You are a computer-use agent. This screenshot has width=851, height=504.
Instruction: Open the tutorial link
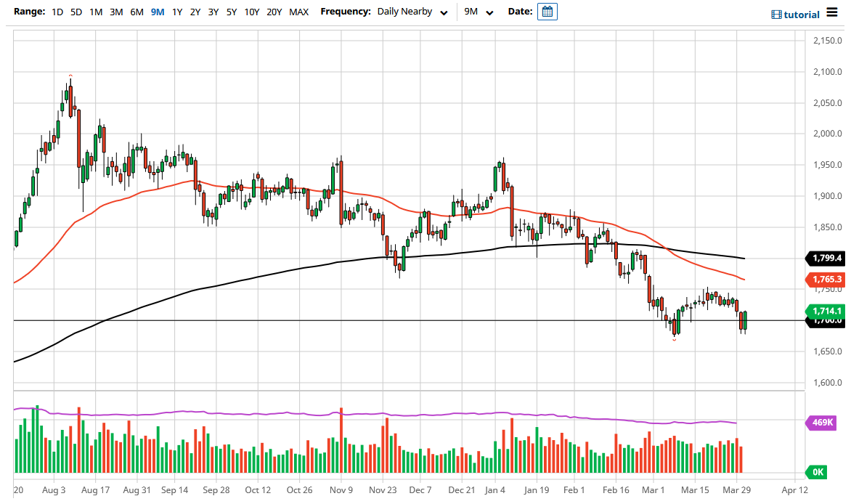pos(802,15)
